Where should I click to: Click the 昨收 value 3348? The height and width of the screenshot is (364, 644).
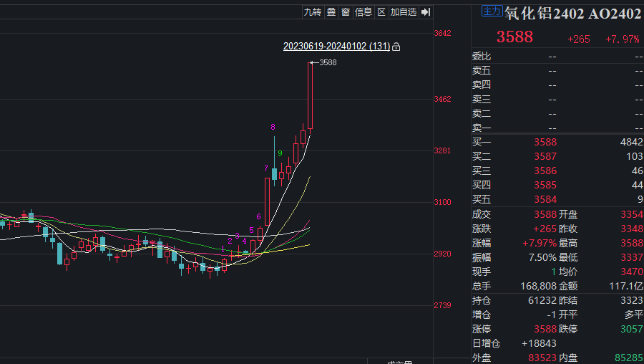click(632, 229)
